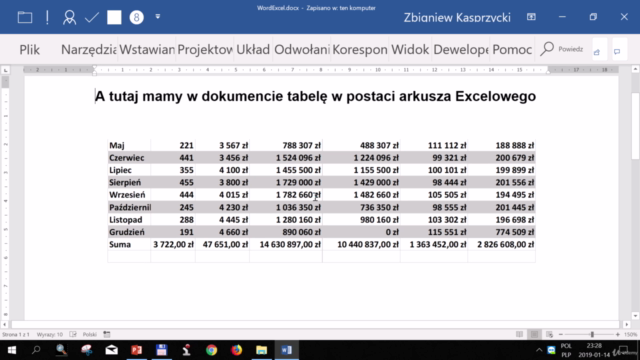Click the Wrzesień row label cell

pos(129,195)
